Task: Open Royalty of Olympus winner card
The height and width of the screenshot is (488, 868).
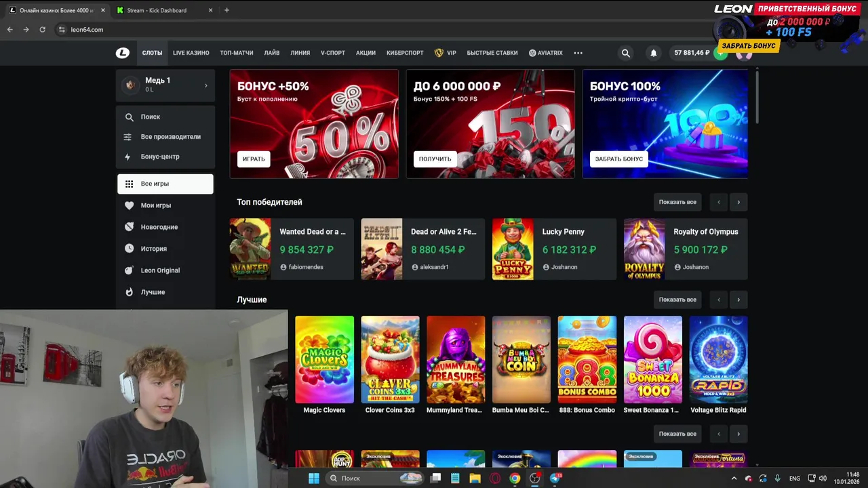Action: [686, 249]
